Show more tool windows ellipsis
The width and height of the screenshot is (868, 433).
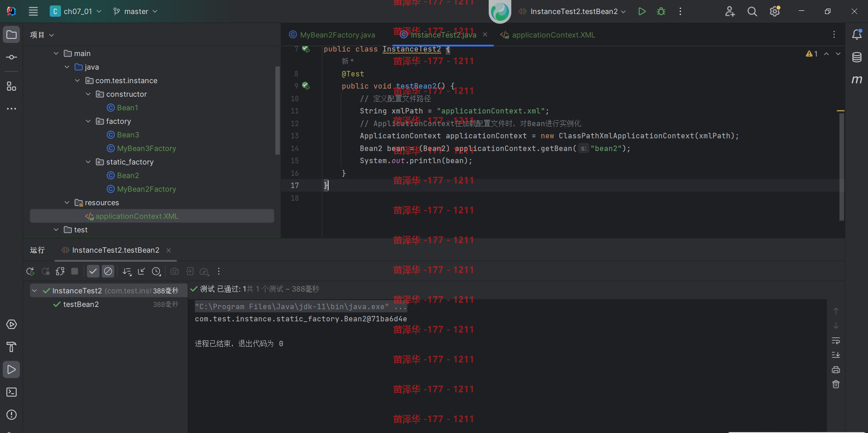point(12,108)
